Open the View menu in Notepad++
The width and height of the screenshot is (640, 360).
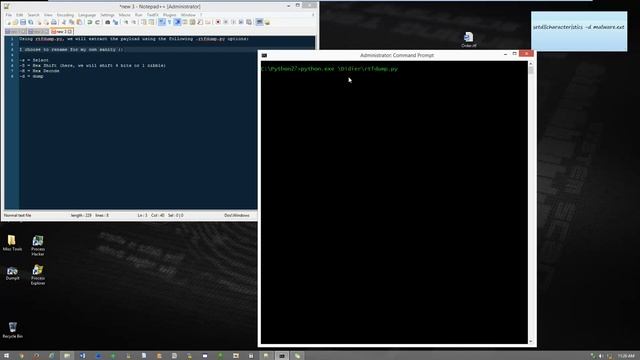click(x=48, y=15)
